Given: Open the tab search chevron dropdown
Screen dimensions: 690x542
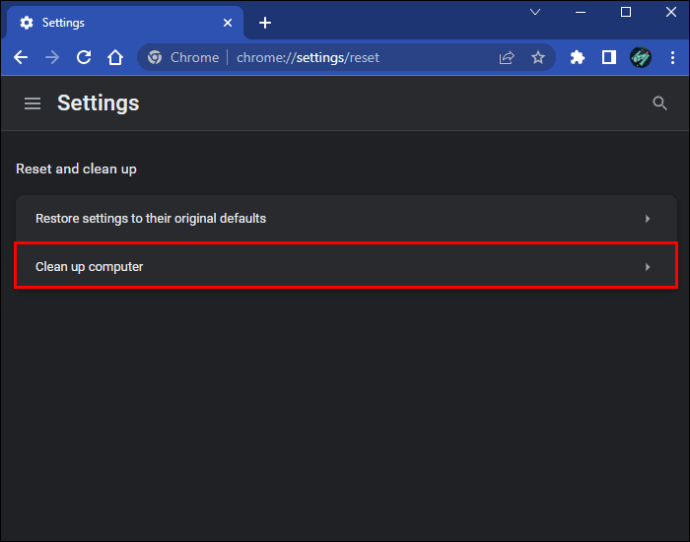Looking at the screenshot, I should point(535,12).
